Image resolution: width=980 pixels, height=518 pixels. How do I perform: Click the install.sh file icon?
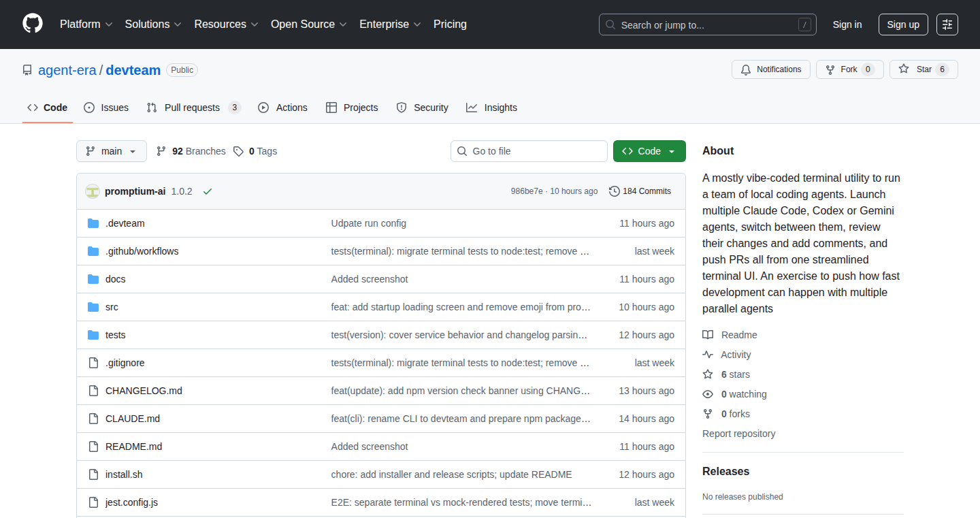93,474
